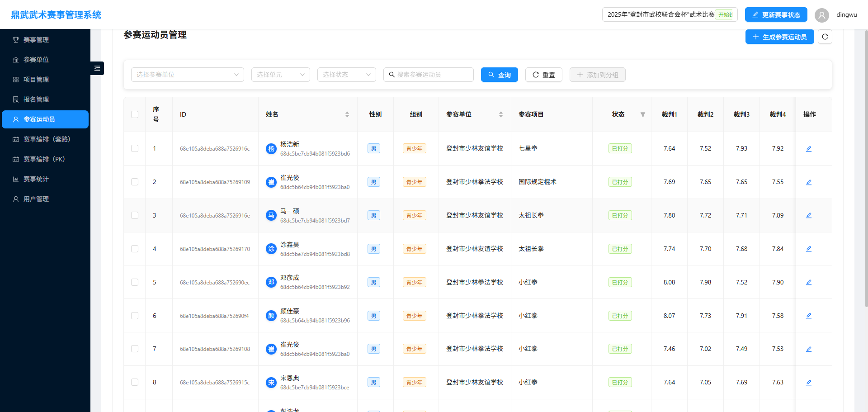The height and width of the screenshot is (412, 868).
Task: Click the edit icon for 邓彦成's row
Action: [x=809, y=282]
